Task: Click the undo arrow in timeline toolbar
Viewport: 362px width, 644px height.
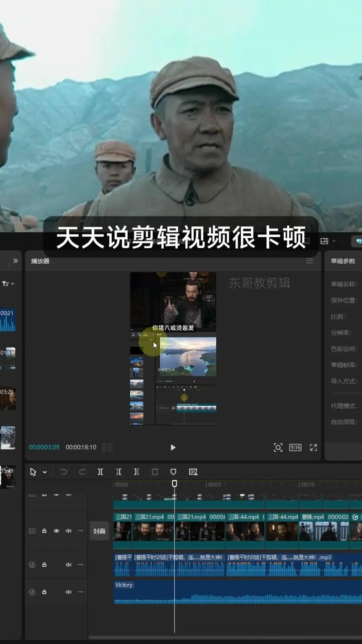Action: click(64, 472)
